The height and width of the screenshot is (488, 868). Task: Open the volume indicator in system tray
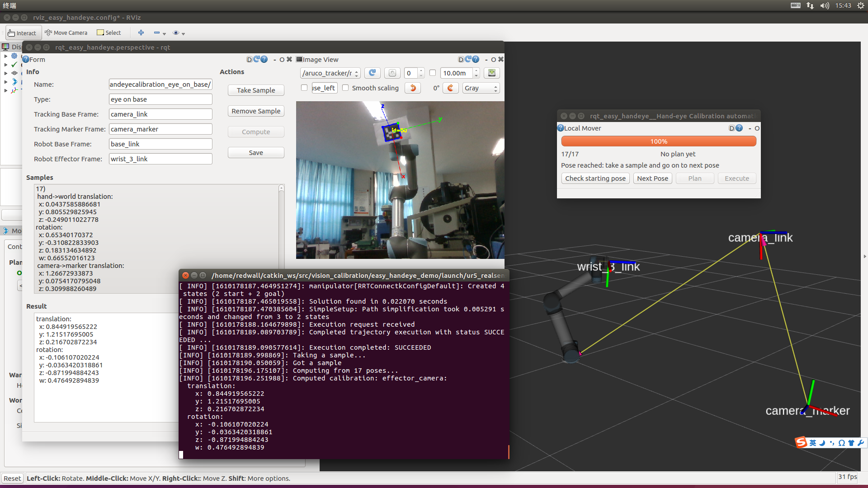pos(825,5)
